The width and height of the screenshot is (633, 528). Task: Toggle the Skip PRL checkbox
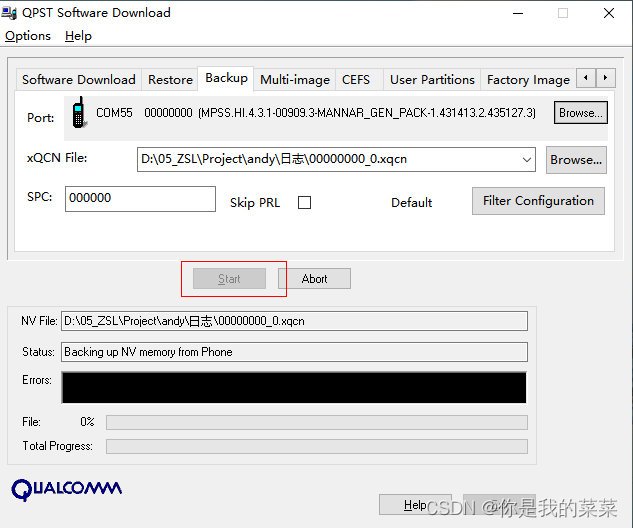(x=304, y=202)
